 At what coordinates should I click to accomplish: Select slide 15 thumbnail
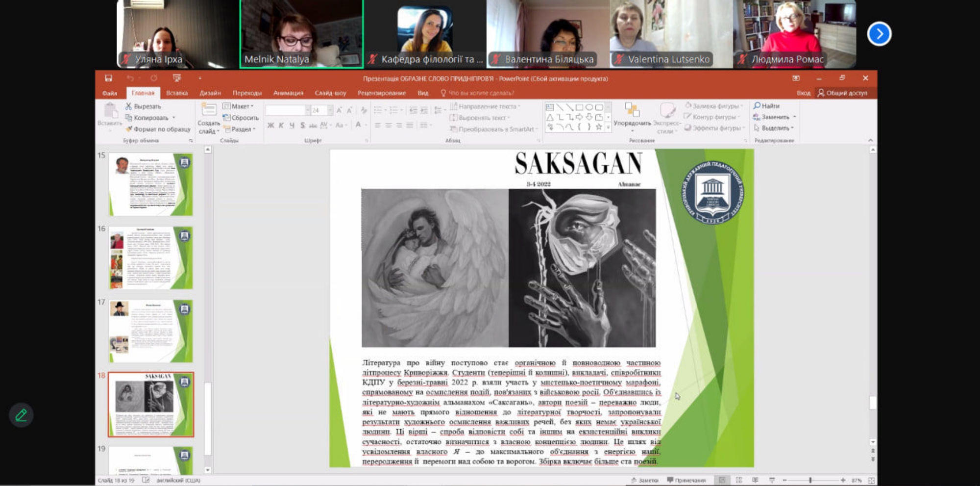click(x=151, y=184)
